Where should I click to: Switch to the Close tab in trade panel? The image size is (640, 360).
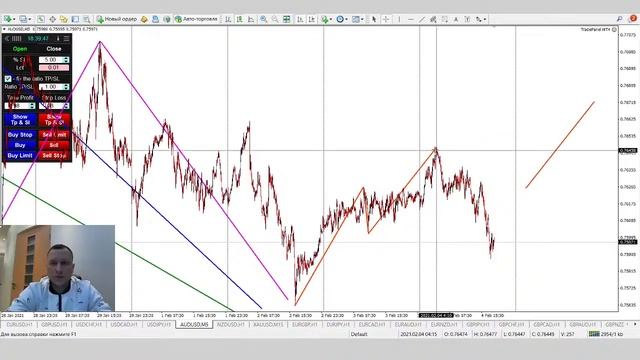pos(54,49)
